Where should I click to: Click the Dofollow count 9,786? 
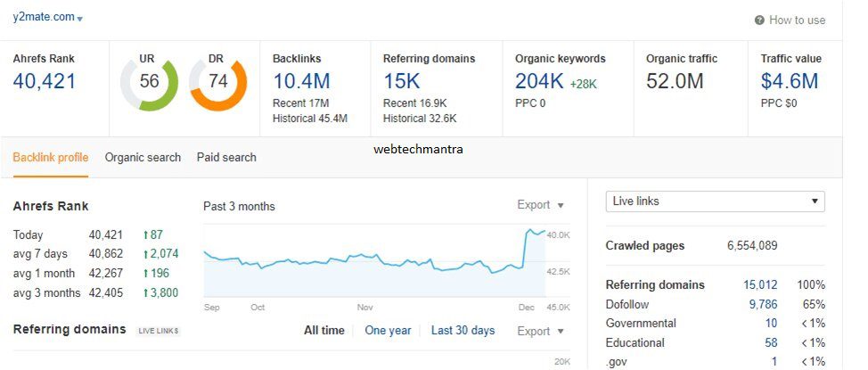tap(763, 305)
